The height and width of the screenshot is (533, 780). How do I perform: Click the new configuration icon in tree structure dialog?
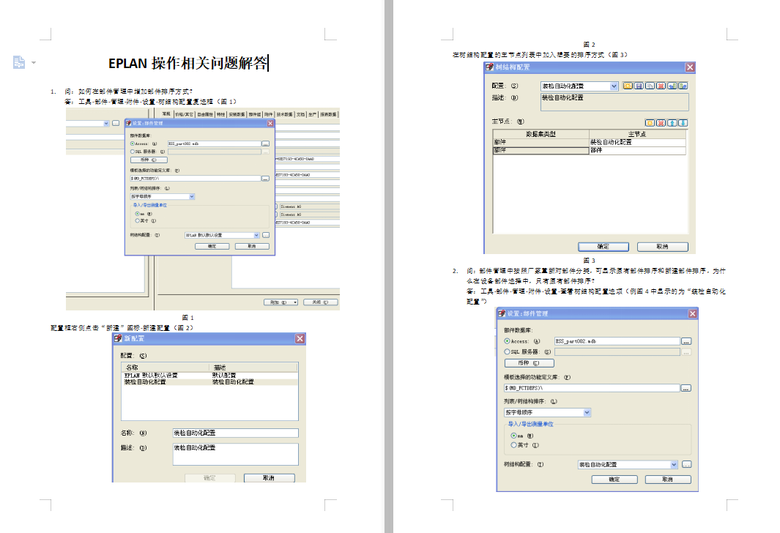(x=629, y=86)
